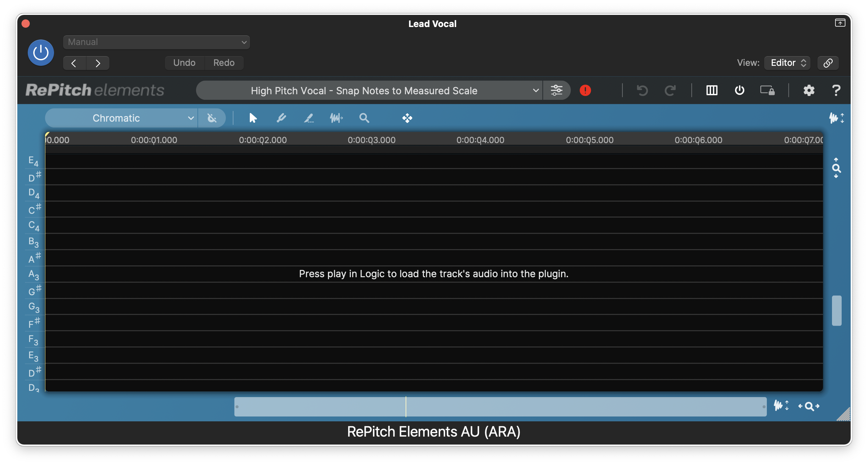The width and height of the screenshot is (868, 465).
Task: Open the Chromatic scale dropdown
Action: click(x=121, y=118)
